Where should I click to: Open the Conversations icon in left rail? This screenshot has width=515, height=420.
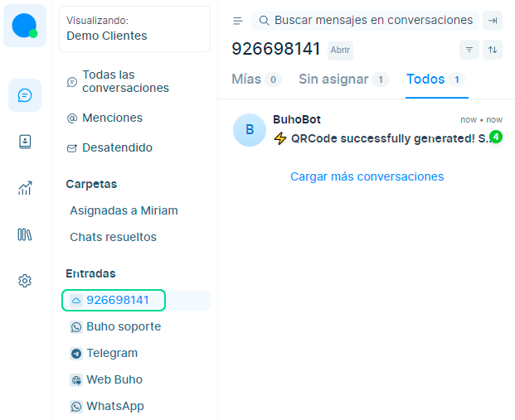25,95
